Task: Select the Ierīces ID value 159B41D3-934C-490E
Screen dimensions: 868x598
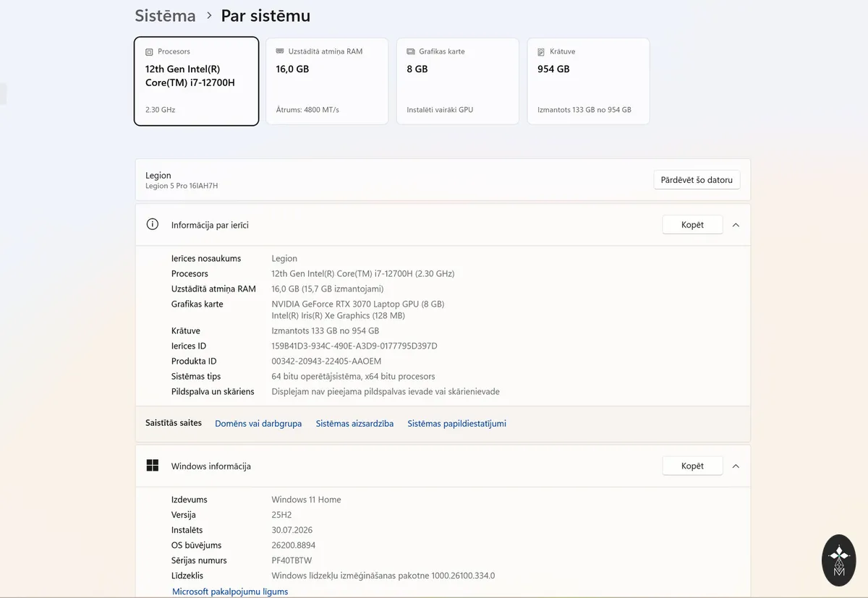Action: 354,346
